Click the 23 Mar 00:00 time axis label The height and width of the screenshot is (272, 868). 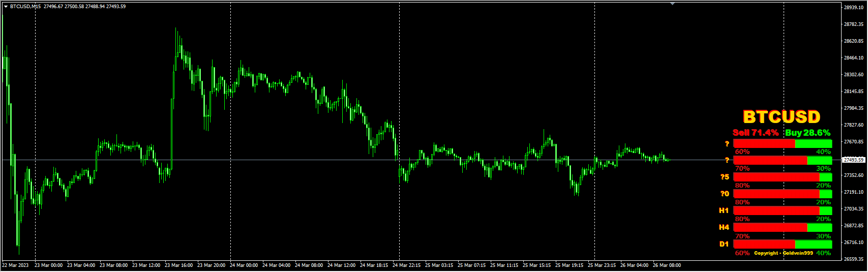tap(48, 265)
